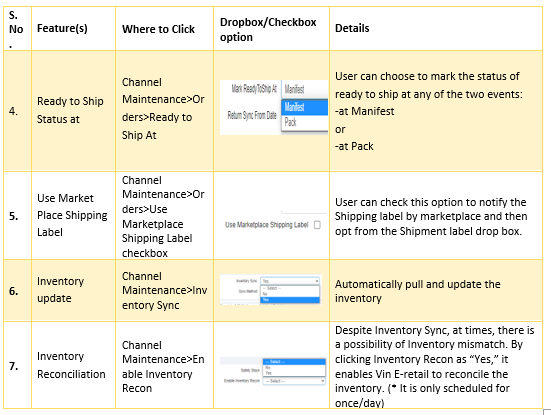
Task: Choose Yes in the Inventory Recon list
Action: pos(294,373)
